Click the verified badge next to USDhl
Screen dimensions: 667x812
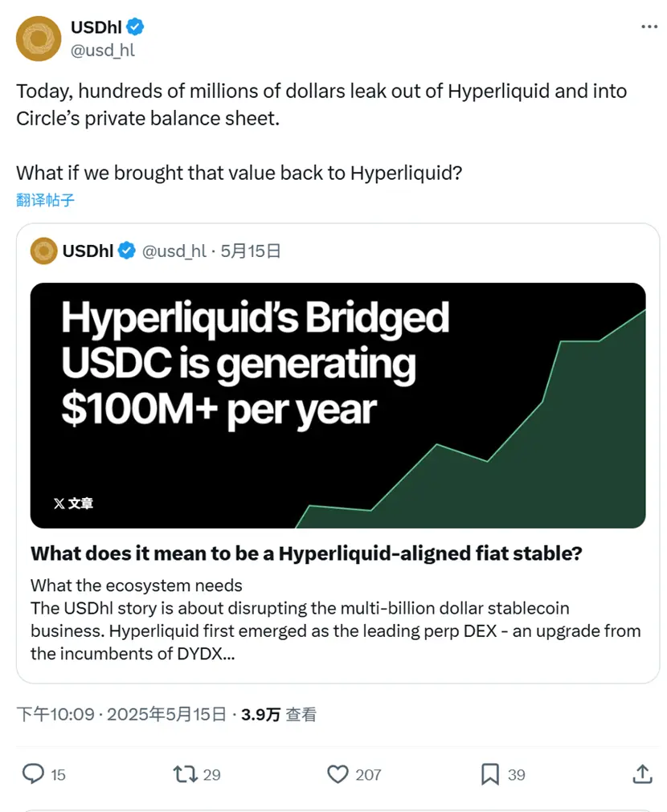(x=135, y=27)
